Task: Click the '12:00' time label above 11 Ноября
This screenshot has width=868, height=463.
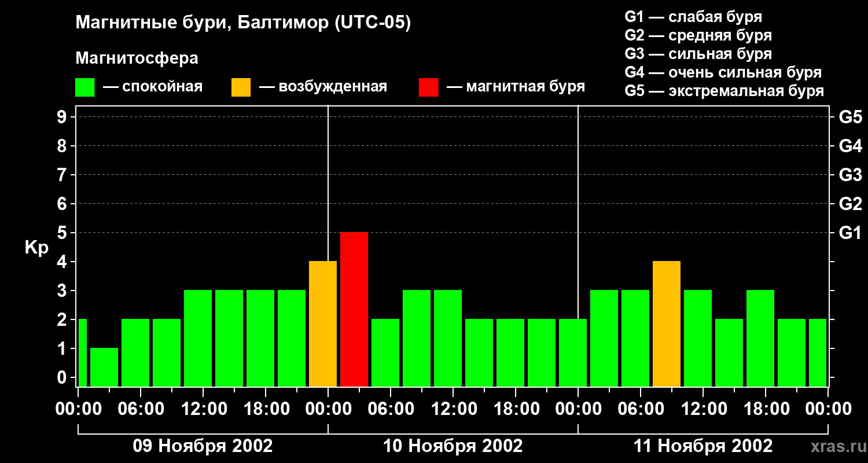Action: point(703,409)
